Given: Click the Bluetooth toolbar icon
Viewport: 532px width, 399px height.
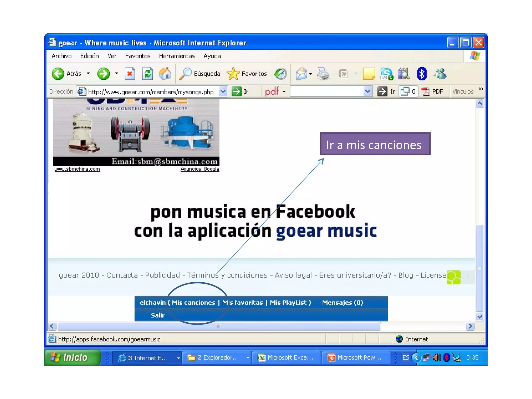Looking at the screenshot, I should click(422, 74).
